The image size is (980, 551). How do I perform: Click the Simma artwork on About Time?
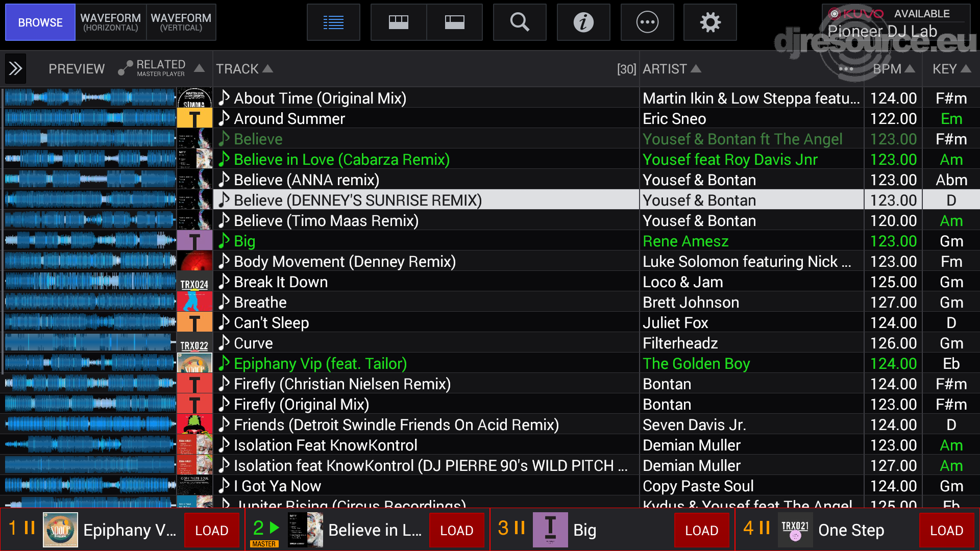pos(194,97)
